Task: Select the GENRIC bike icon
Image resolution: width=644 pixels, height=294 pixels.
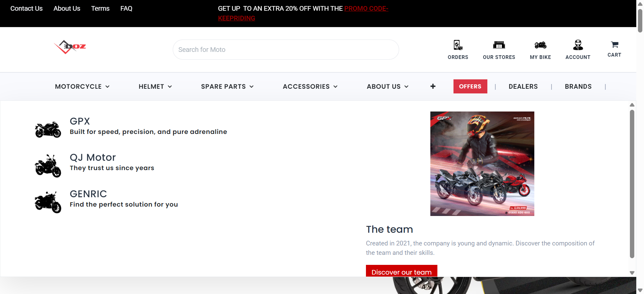Action: point(48,202)
